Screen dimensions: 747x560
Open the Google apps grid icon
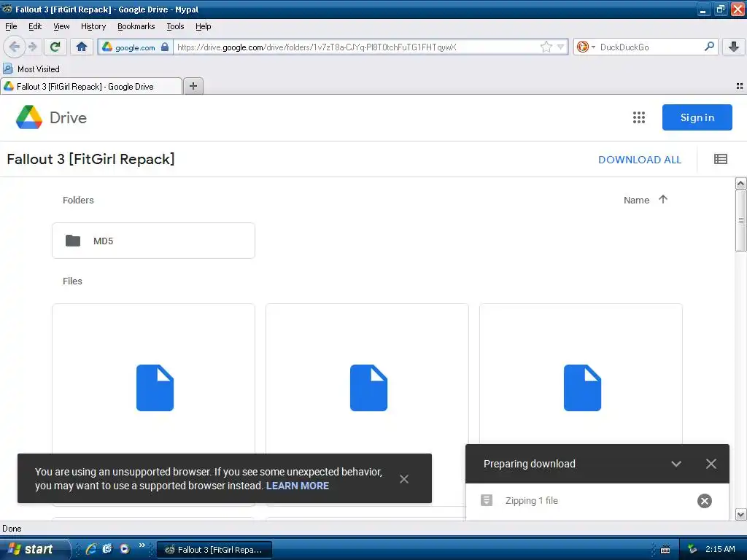click(639, 117)
